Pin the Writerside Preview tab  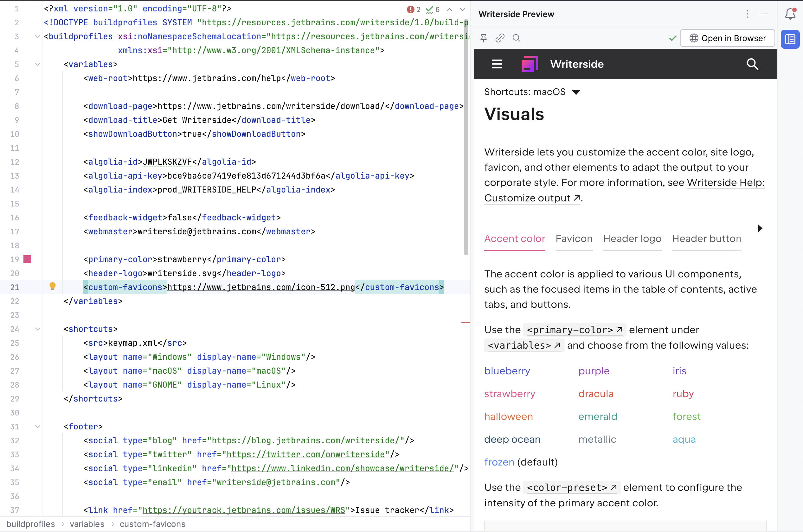click(483, 38)
